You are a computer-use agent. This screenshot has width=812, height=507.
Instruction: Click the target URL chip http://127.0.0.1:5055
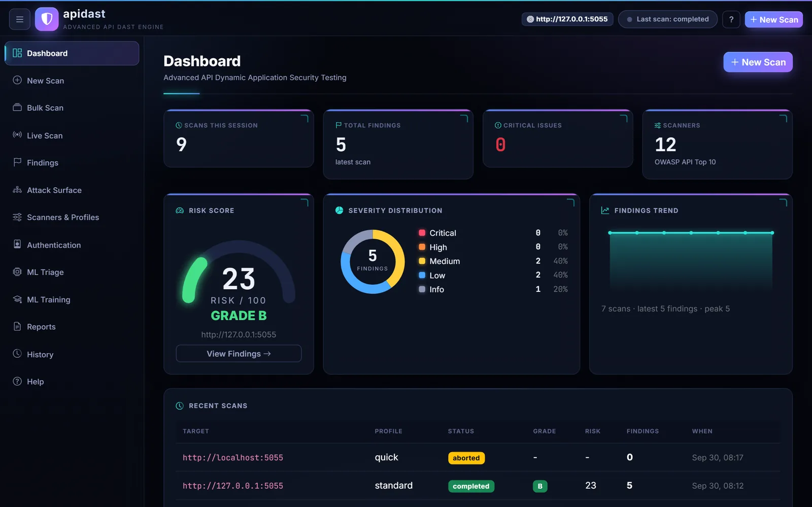coord(567,19)
